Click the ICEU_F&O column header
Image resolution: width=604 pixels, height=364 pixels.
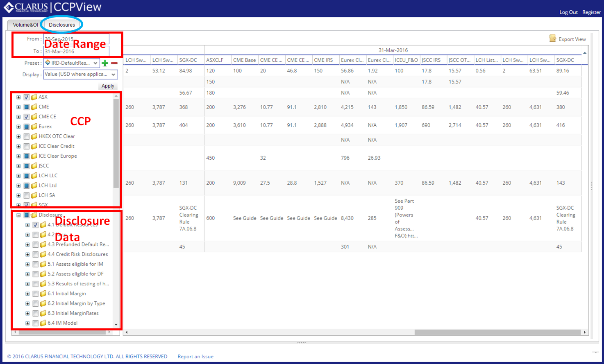click(x=406, y=60)
